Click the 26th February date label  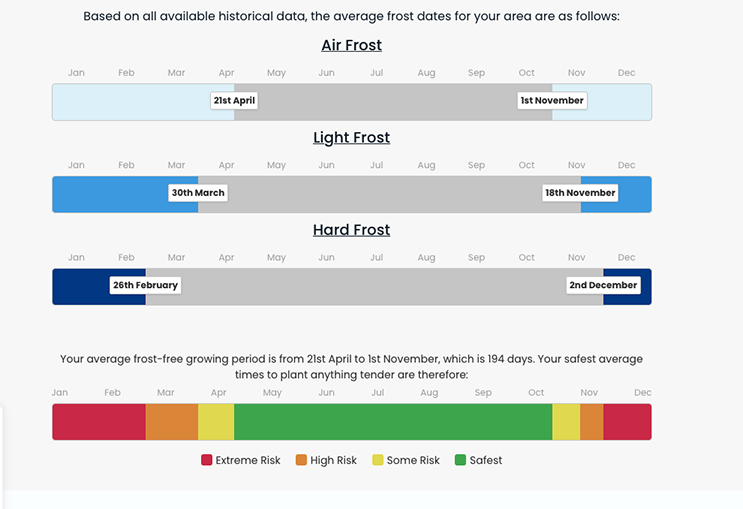(x=145, y=285)
